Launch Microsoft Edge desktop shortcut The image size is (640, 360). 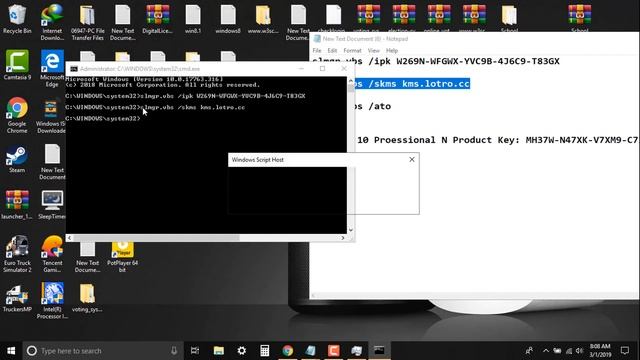[x=52, y=68]
